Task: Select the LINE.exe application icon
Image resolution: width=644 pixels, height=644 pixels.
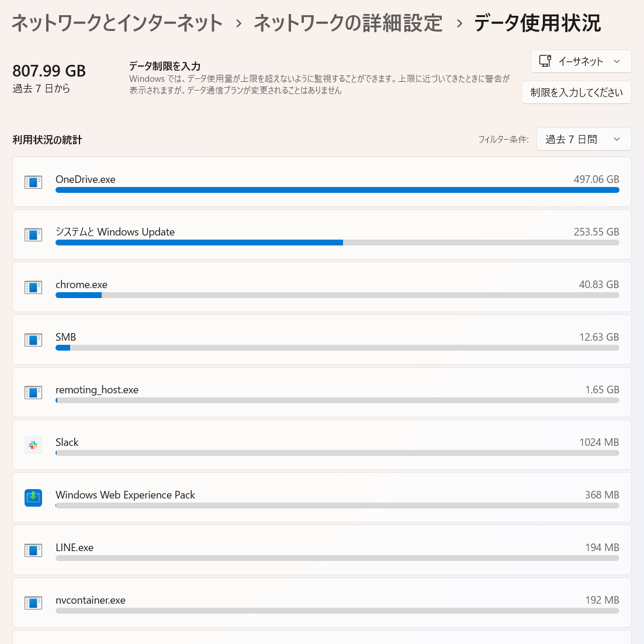Action: [33, 550]
